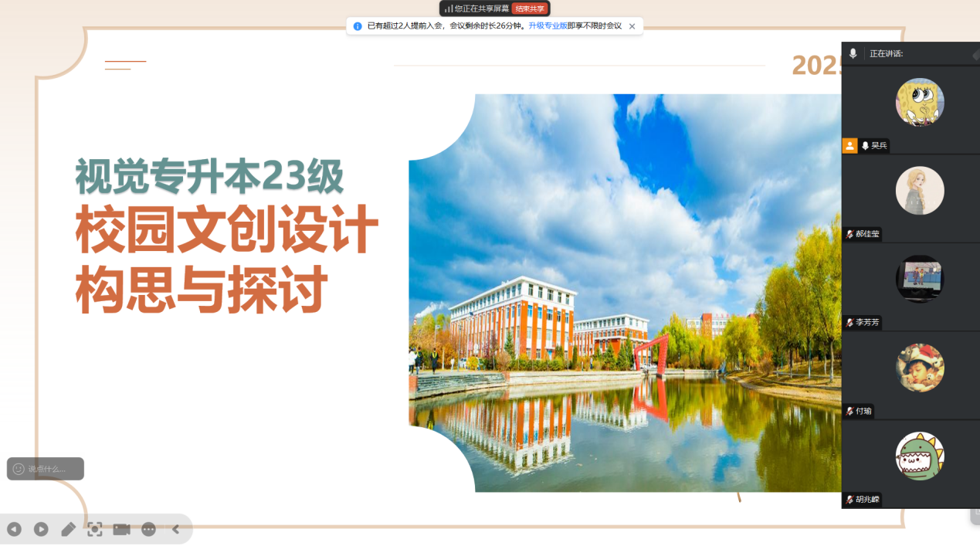
Task: Open the more options ellipsis menu
Action: tap(148, 529)
